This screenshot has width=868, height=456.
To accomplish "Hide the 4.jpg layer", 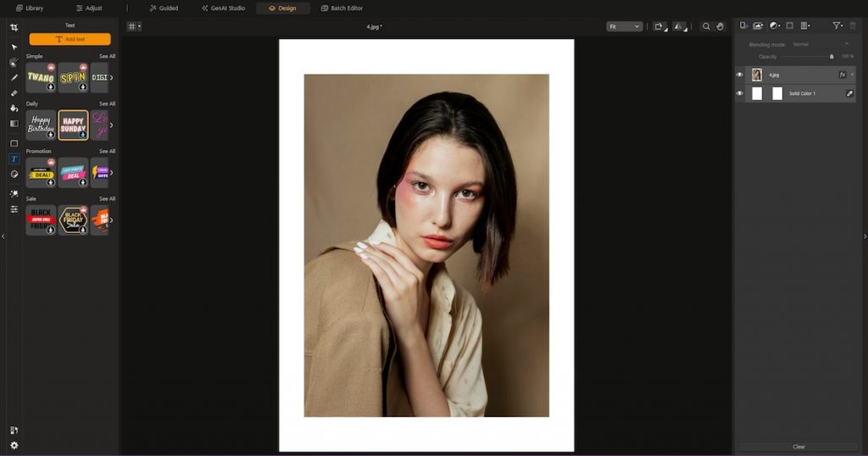I will pyautogui.click(x=739, y=75).
